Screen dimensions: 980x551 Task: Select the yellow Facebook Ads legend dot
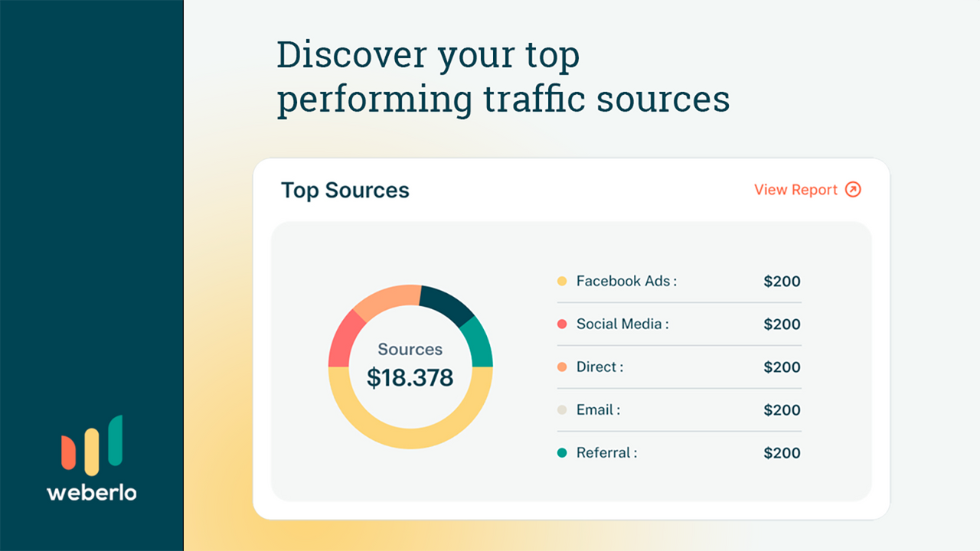click(561, 281)
